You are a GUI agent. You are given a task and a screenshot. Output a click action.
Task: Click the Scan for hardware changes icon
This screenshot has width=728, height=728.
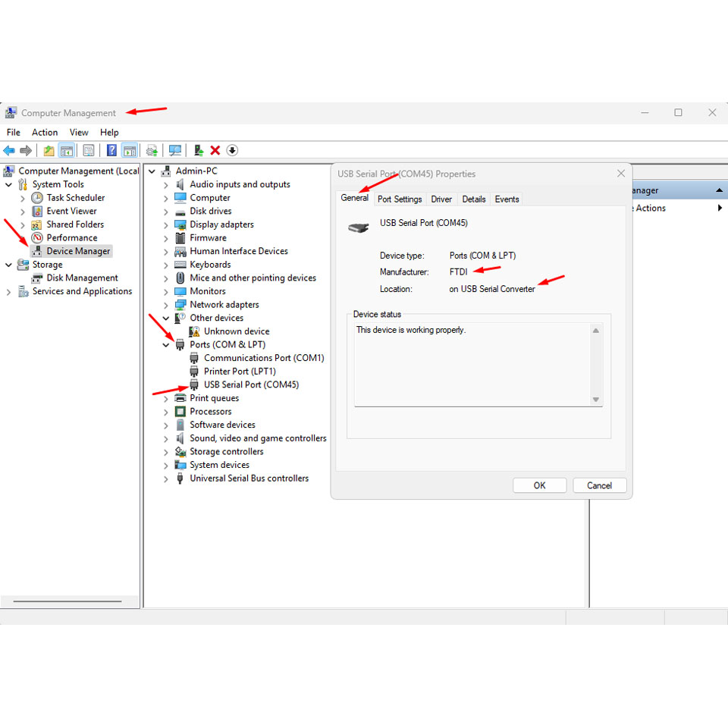[175, 150]
